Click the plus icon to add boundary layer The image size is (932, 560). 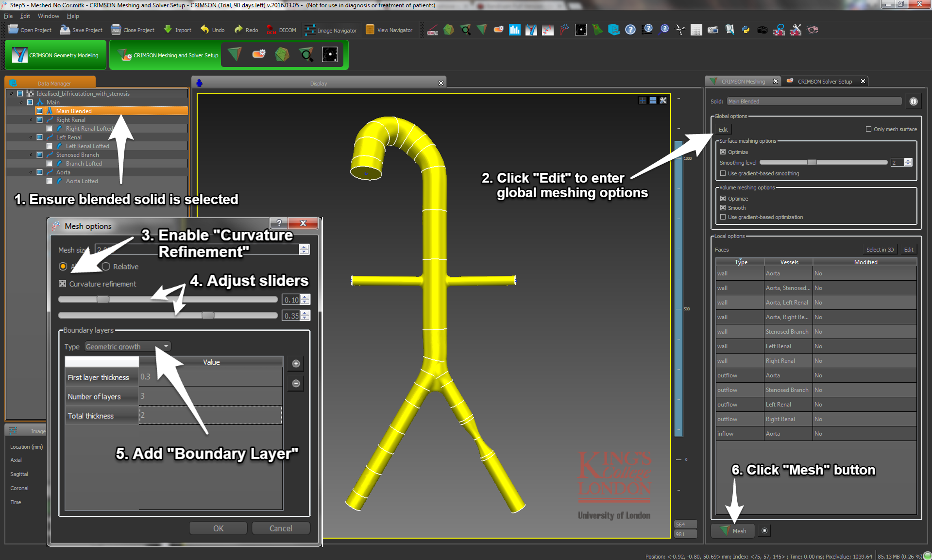(296, 363)
